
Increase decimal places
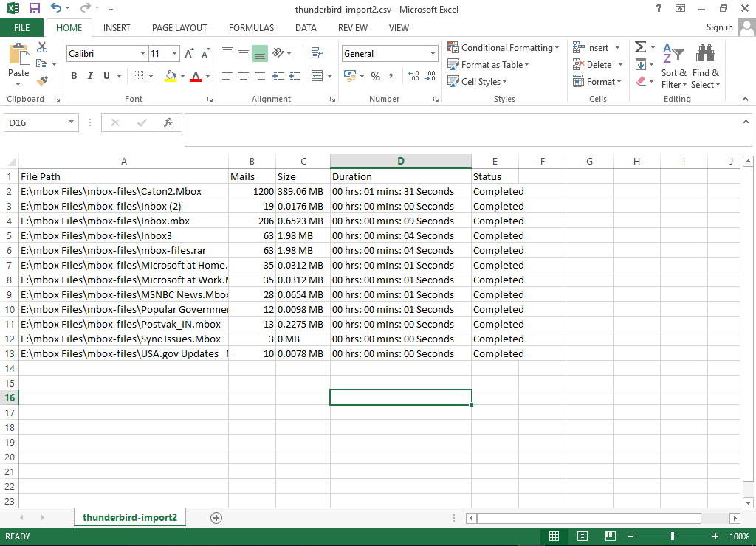413,76
